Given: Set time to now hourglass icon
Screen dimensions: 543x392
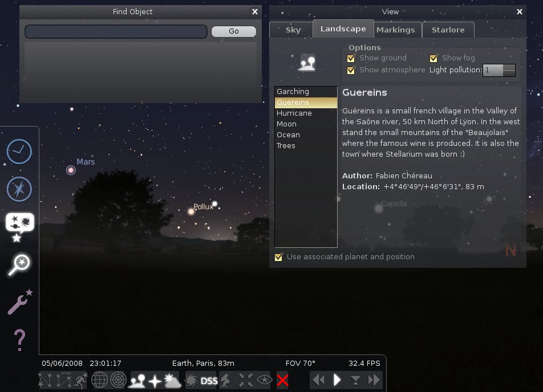Looking at the screenshot, I should (x=355, y=381).
